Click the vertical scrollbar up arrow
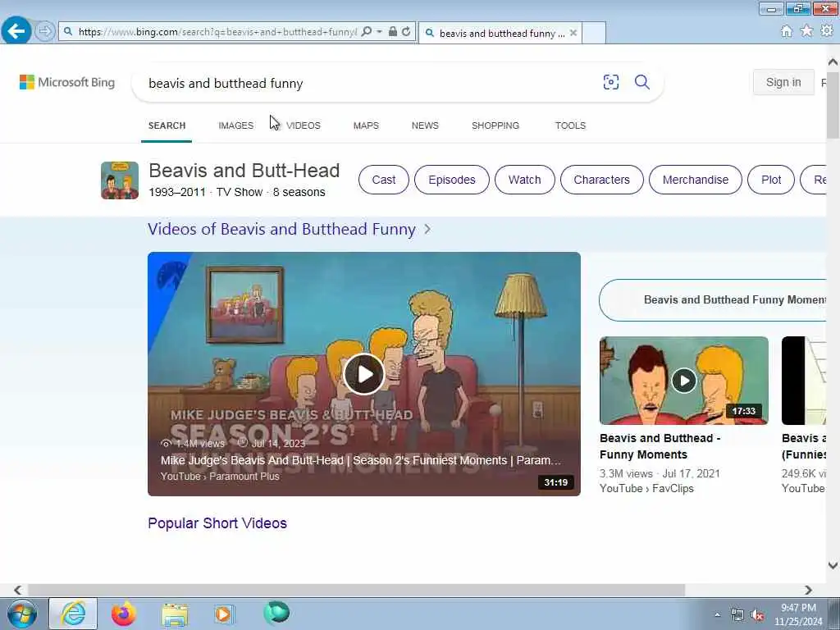Image resolution: width=840 pixels, height=630 pixels. 833,62
